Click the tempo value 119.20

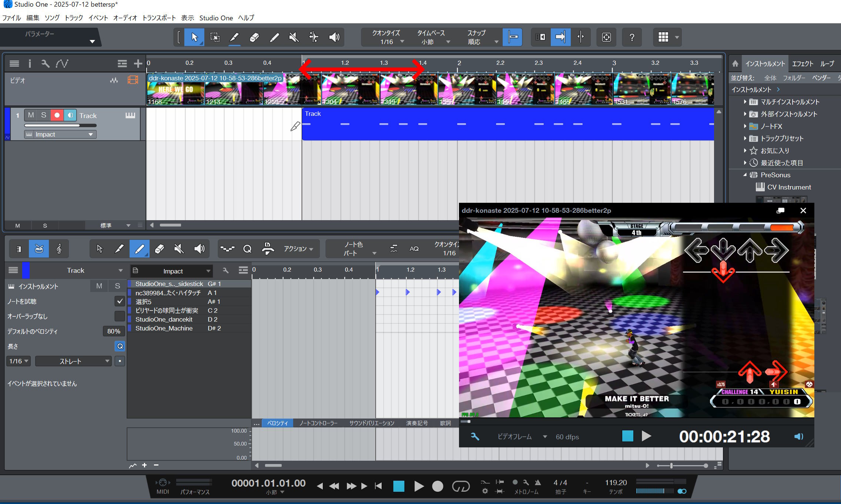616,483
